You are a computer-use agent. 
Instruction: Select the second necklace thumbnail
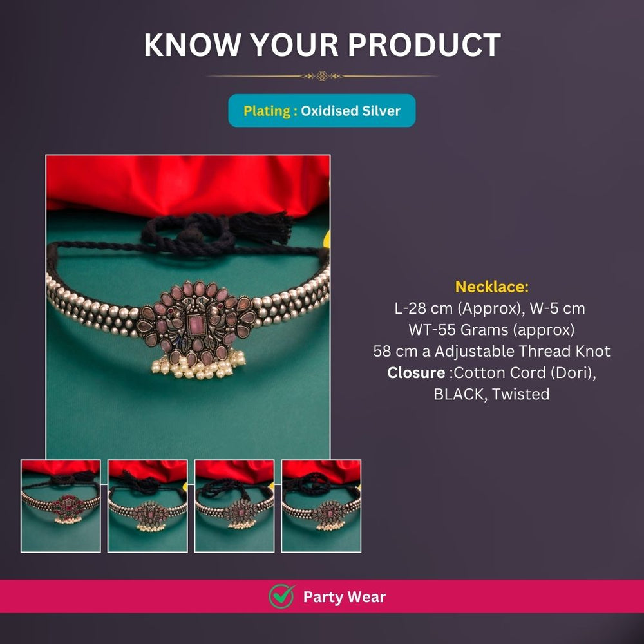(147, 506)
